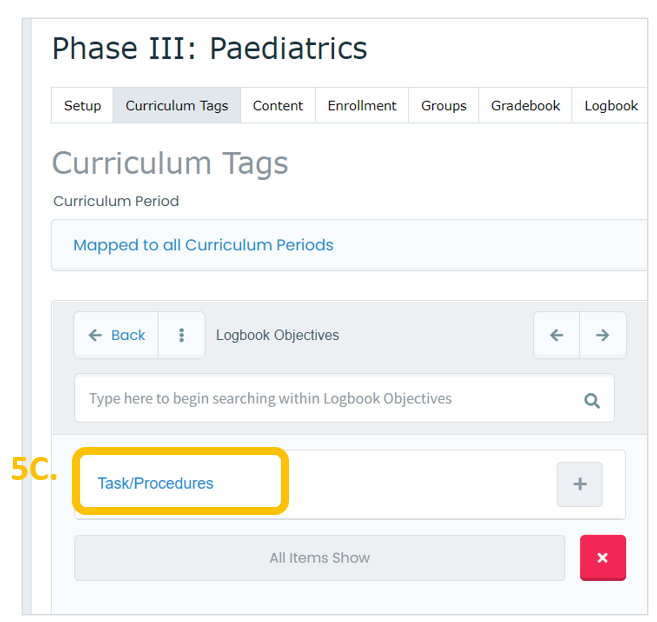Expand Mapped to all Curriculum Periods
The width and height of the screenshot is (657, 622).
pyautogui.click(x=203, y=245)
